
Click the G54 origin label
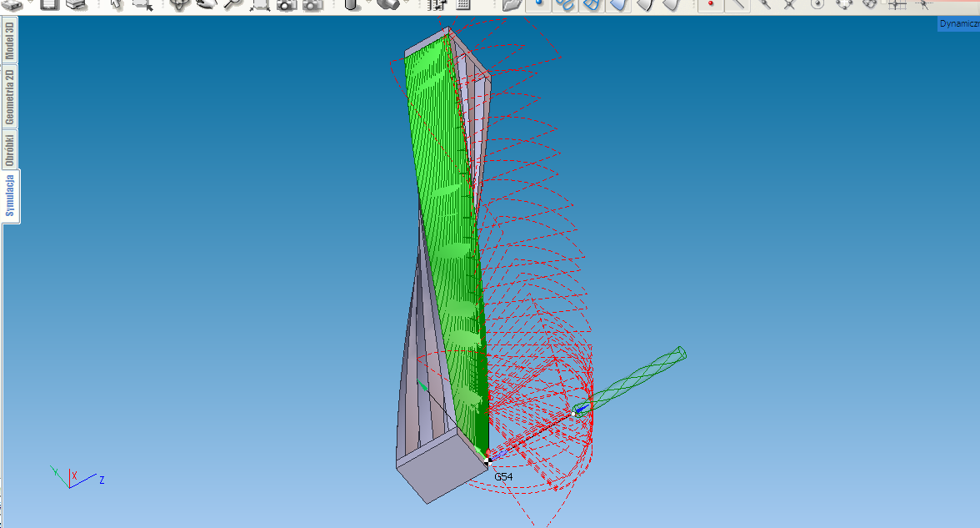pyautogui.click(x=503, y=477)
